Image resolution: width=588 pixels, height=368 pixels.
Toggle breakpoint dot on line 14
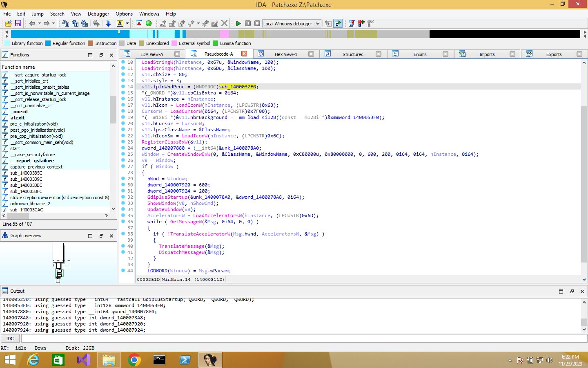(x=123, y=87)
